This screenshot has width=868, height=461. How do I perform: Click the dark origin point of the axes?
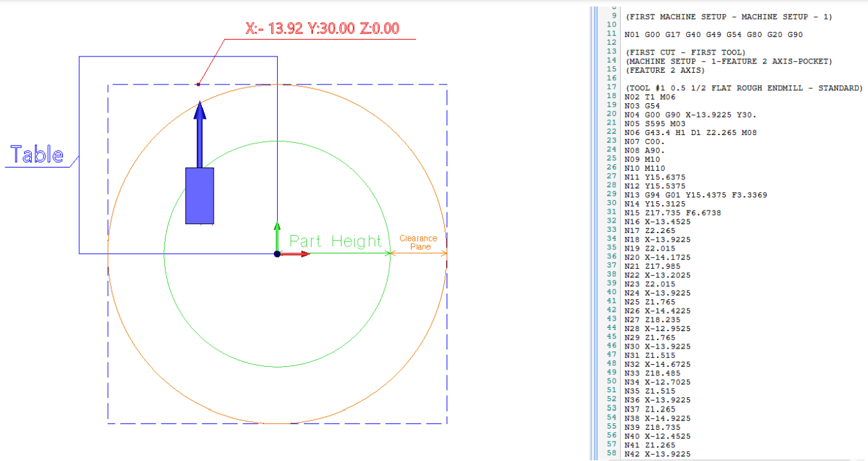coord(277,254)
